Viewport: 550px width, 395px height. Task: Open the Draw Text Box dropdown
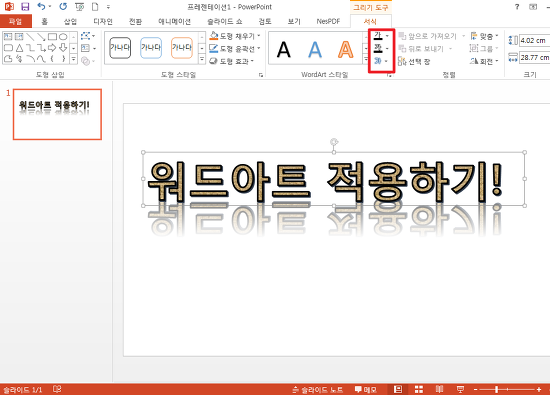coord(88,48)
